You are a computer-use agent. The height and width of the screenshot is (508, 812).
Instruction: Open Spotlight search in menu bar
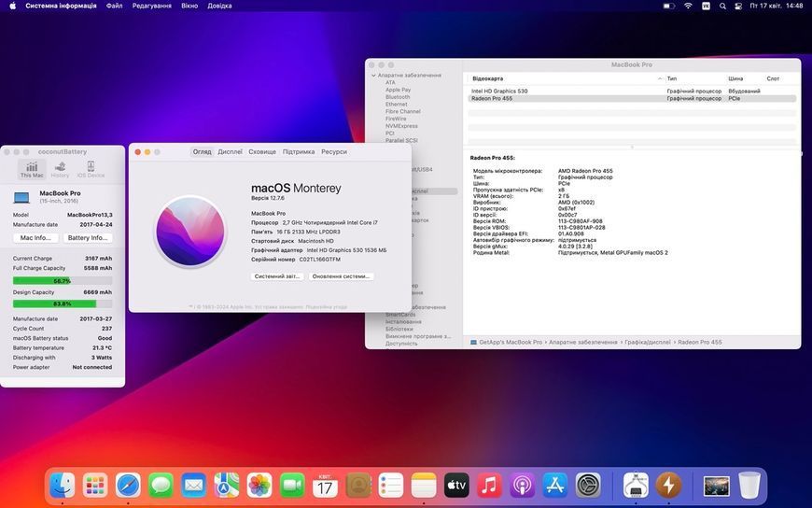point(722,6)
